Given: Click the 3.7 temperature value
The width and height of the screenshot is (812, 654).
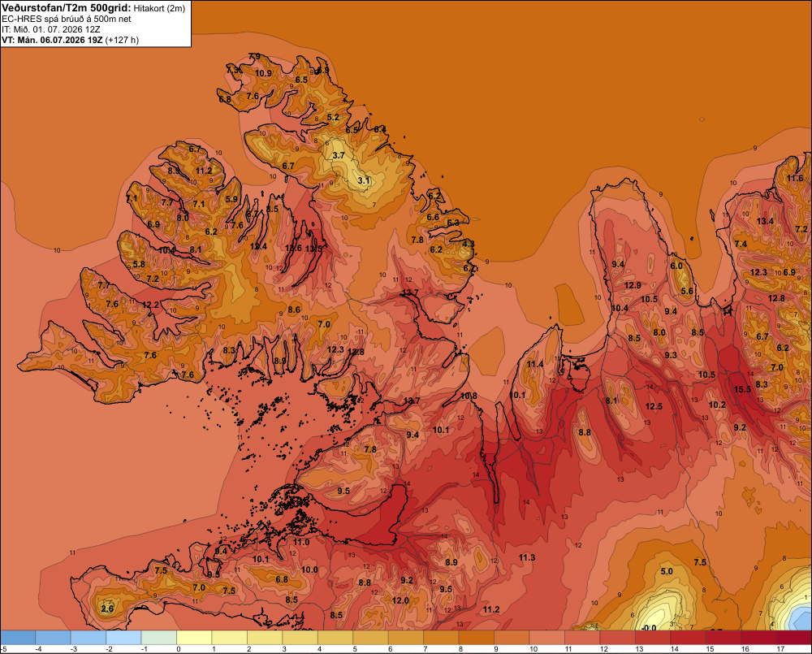Looking at the screenshot, I should click(338, 155).
